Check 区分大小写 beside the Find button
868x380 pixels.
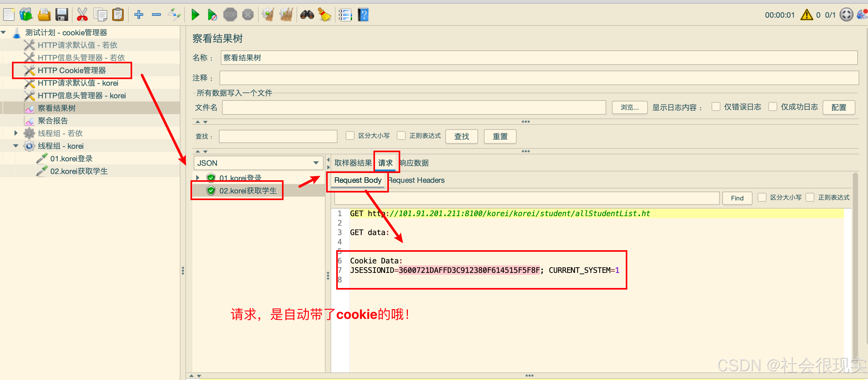761,197
